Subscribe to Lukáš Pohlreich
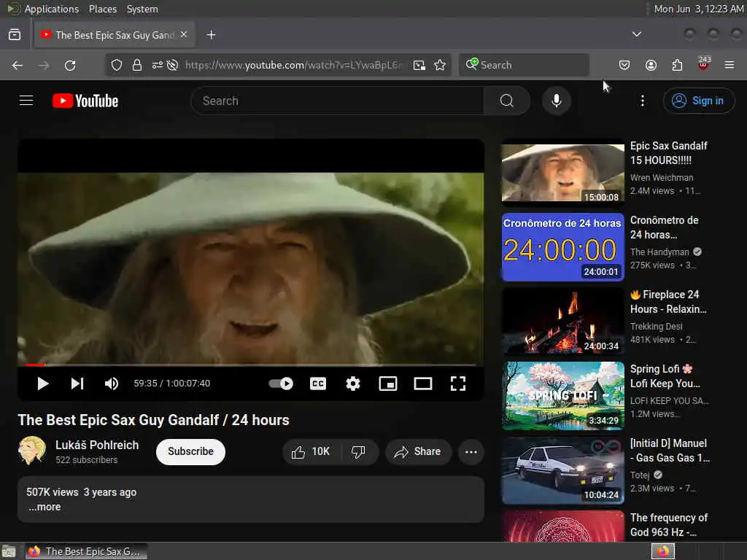 pos(190,451)
